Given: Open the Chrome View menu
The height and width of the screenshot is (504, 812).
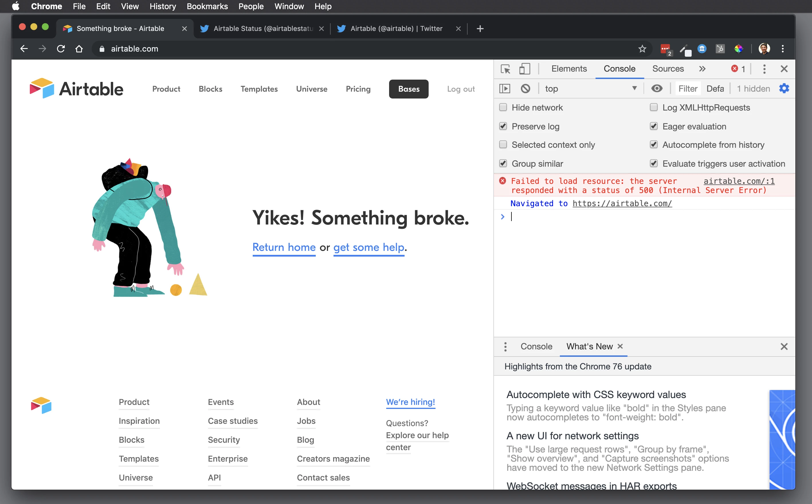Looking at the screenshot, I should [x=130, y=6].
